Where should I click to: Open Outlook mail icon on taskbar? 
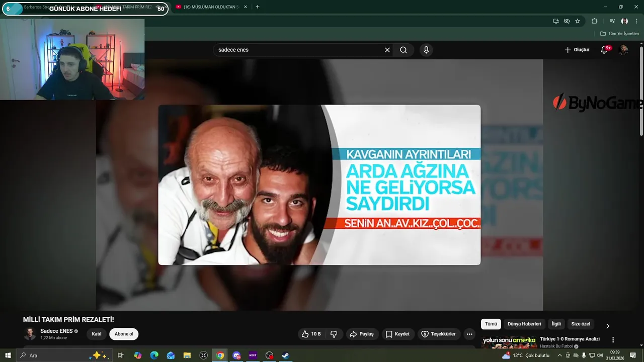point(171,355)
